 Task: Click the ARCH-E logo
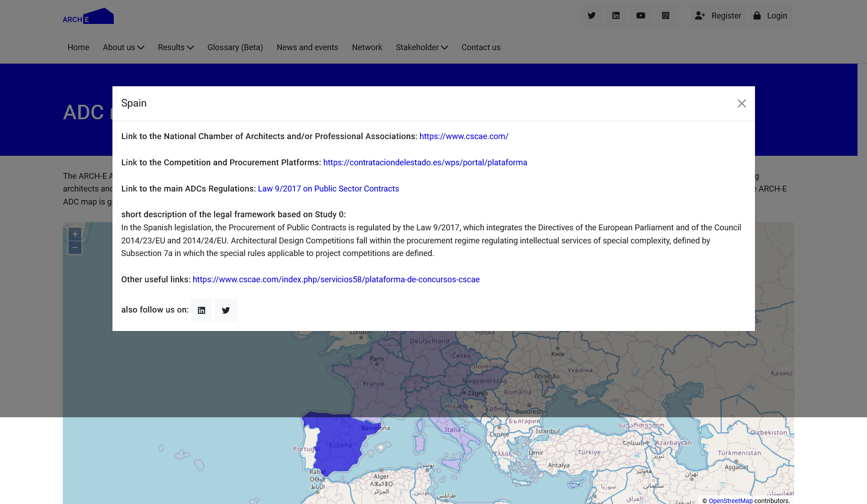pos(88,16)
